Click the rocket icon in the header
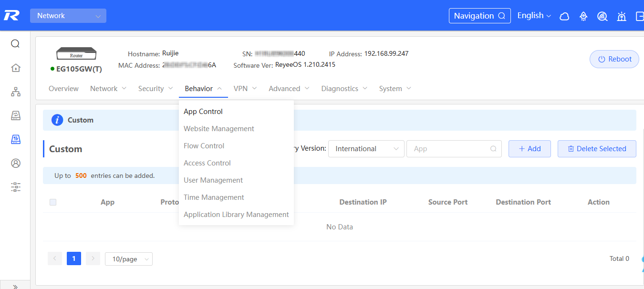The image size is (644, 289). coord(583,16)
